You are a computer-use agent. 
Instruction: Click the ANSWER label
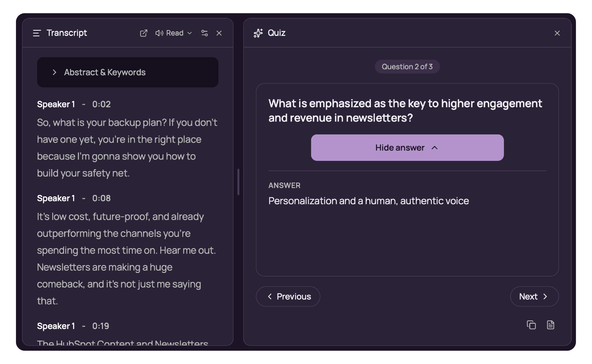point(284,185)
